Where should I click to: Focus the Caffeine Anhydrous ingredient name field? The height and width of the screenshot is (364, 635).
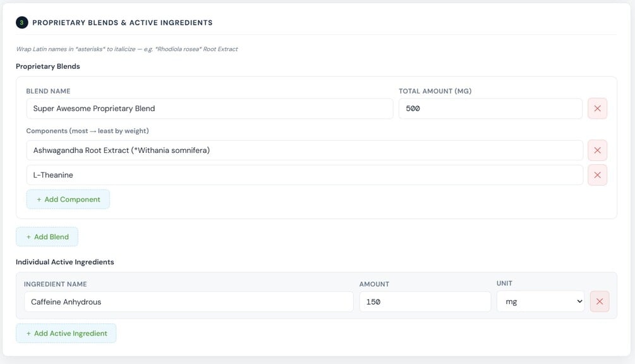click(188, 301)
